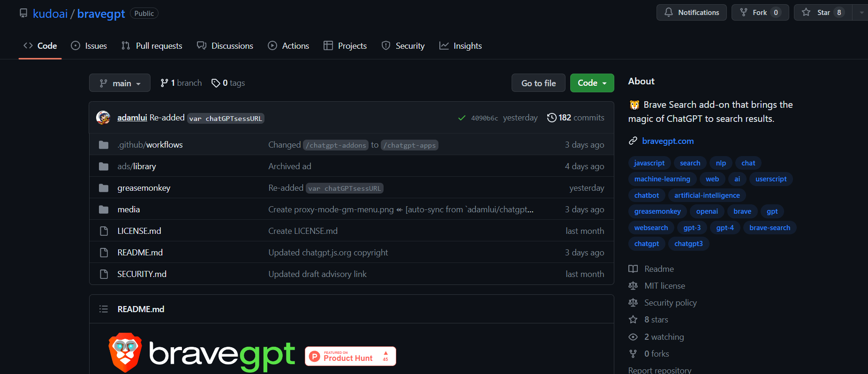View the 1 branch link
This screenshot has height=374, width=868.
point(181,83)
